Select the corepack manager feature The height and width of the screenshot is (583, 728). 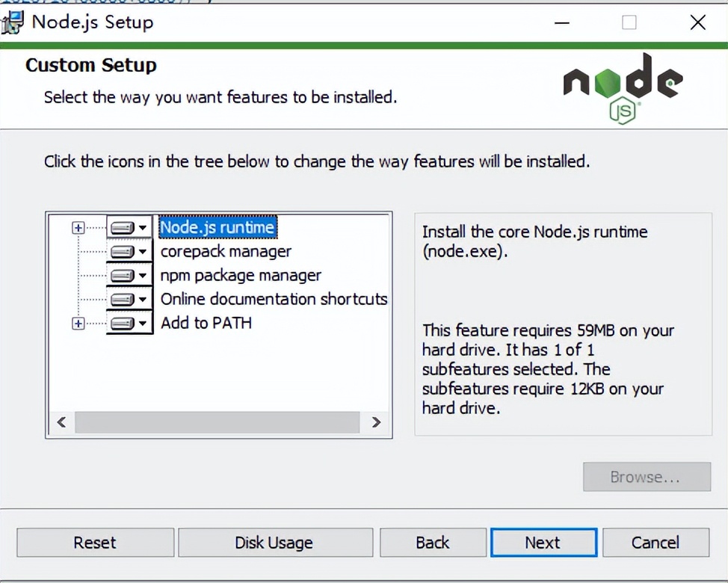(x=226, y=252)
